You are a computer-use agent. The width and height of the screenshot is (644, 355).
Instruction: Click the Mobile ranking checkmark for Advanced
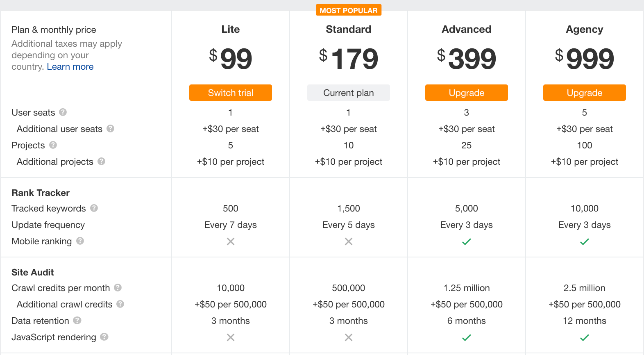coord(467,242)
